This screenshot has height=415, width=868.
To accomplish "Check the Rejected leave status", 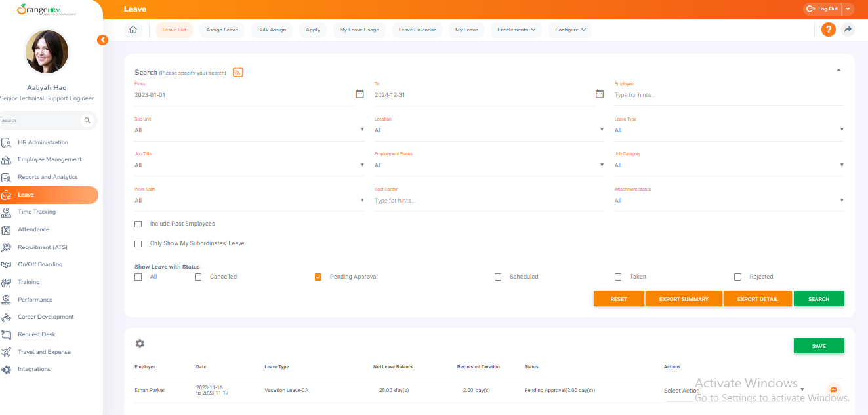I will click(737, 277).
